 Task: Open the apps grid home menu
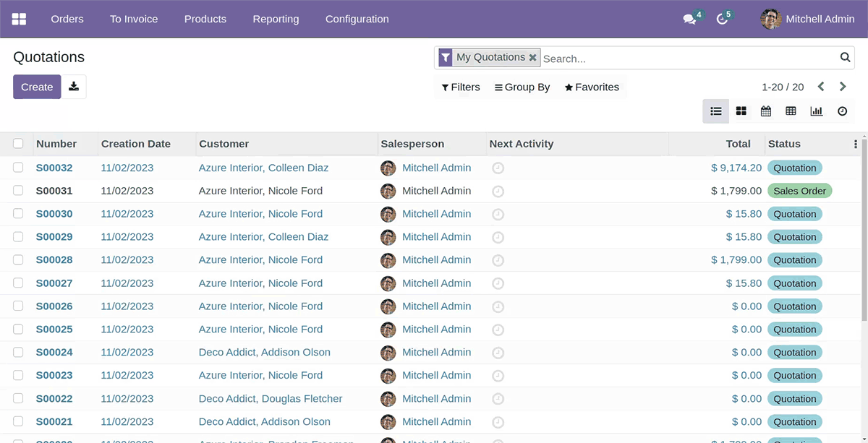point(19,19)
